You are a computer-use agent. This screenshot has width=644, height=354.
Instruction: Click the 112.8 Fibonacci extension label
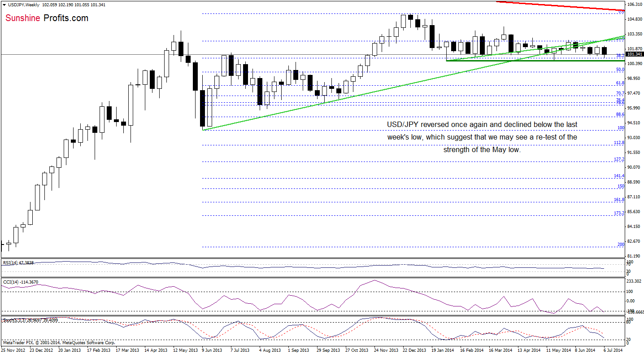coord(619,143)
